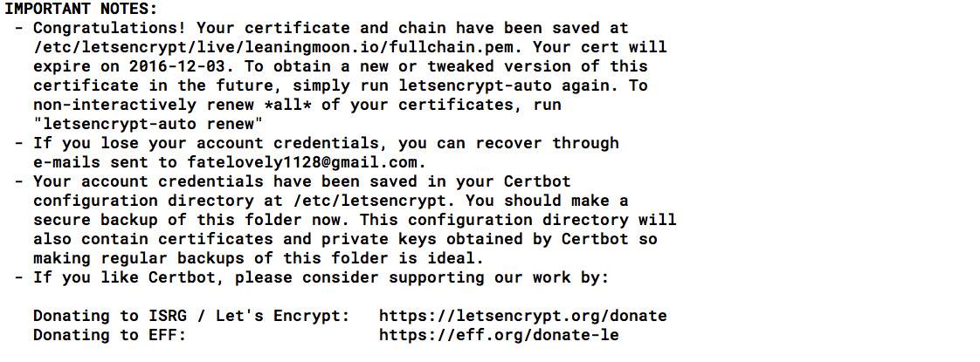Click the text "If you like Certbot"
The width and height of the screenshot is (980, 362).
pos(129,277)
